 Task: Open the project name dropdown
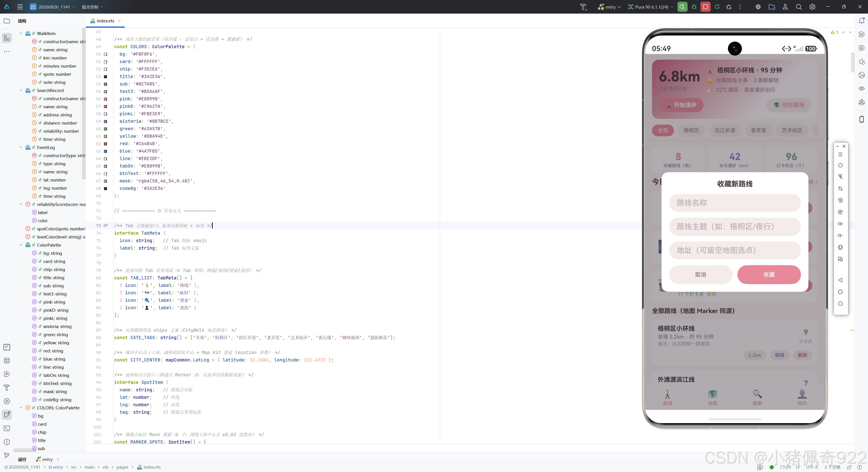click(52, 7)
